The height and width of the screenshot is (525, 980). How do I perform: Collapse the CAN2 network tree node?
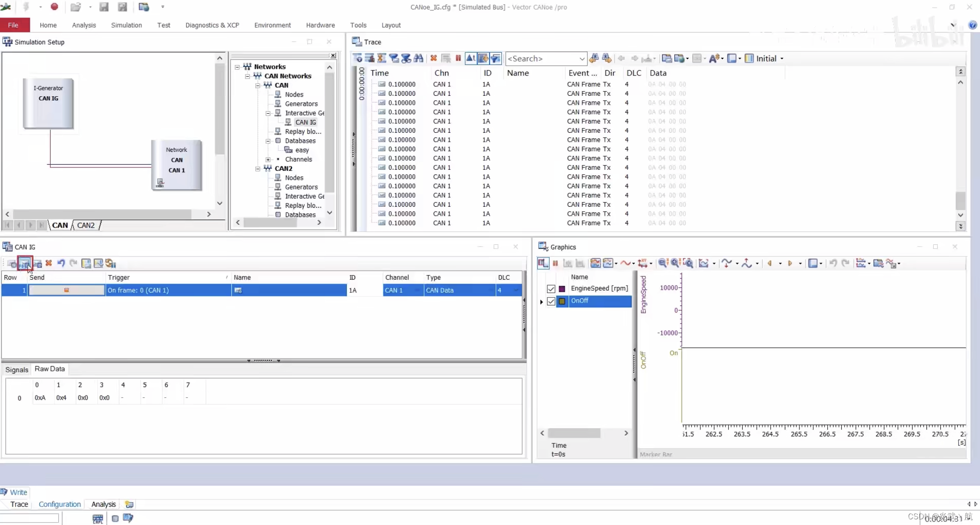click(258, 168)
